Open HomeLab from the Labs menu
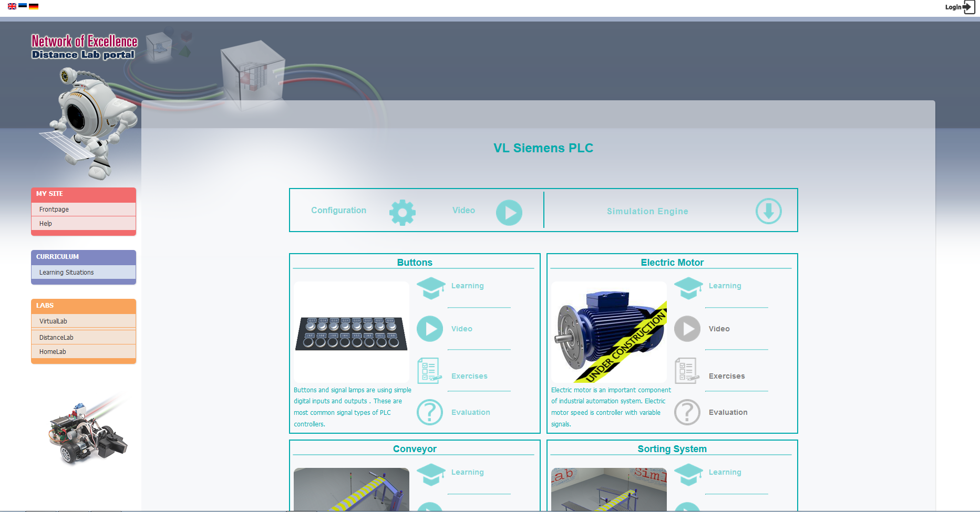 point(53,352)
